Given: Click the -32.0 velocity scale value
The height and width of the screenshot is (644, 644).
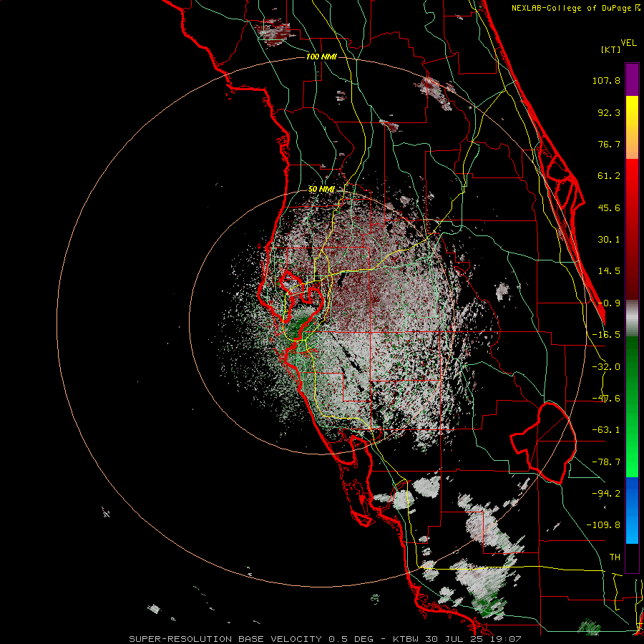Looking at the screenshot, I should (606, 367).
